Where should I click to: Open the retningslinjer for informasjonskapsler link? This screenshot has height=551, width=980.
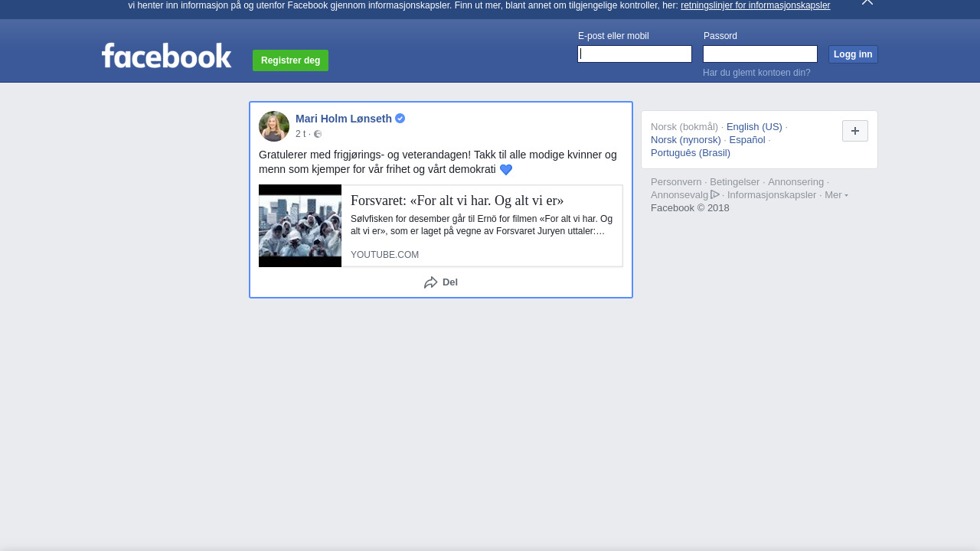755,5
